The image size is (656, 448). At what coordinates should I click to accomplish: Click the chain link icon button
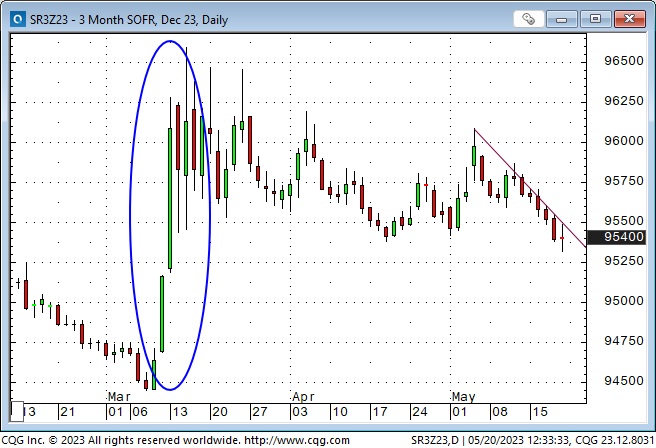pos(528,19)
